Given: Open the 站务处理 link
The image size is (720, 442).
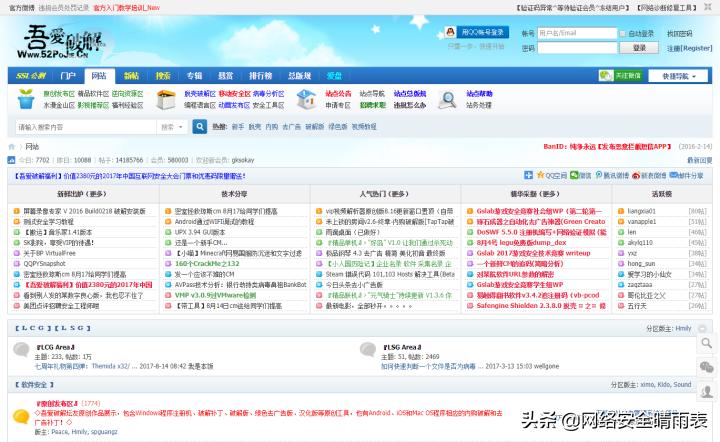Looking at the screenshot, I should 479,105.
